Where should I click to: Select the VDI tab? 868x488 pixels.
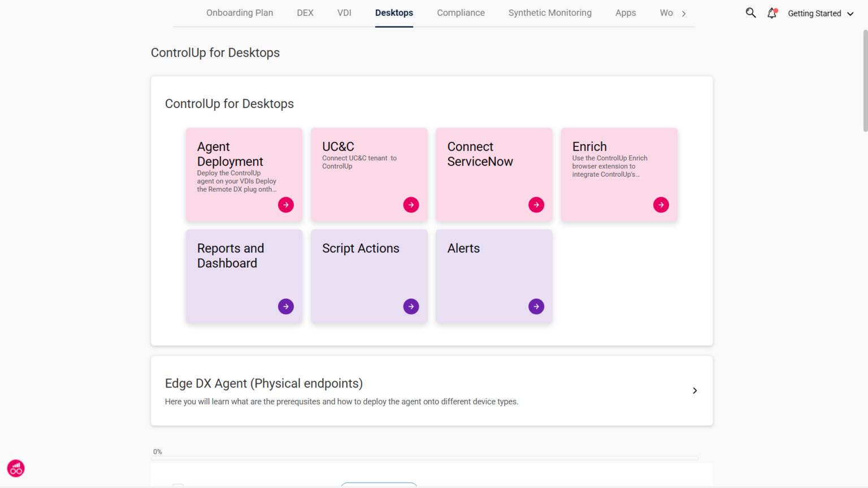click(x=344, y=12)
